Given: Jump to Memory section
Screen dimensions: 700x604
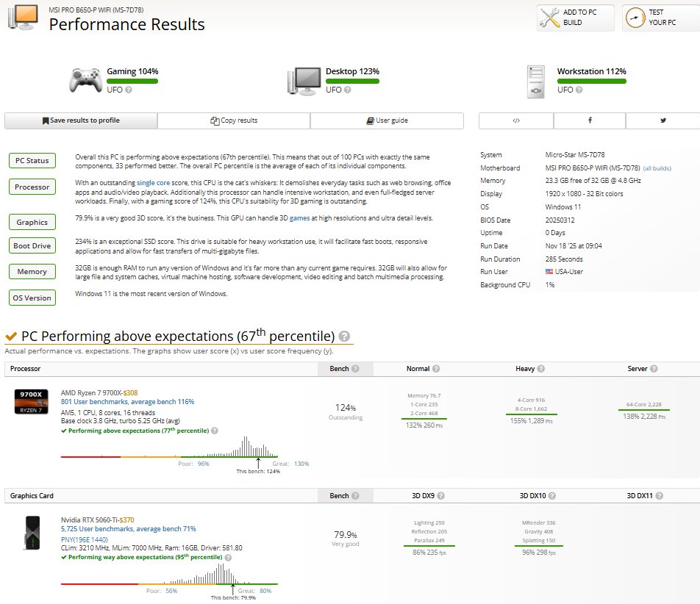Looking at the screenshot, I should pyautogui.click(x=32, y=272).
